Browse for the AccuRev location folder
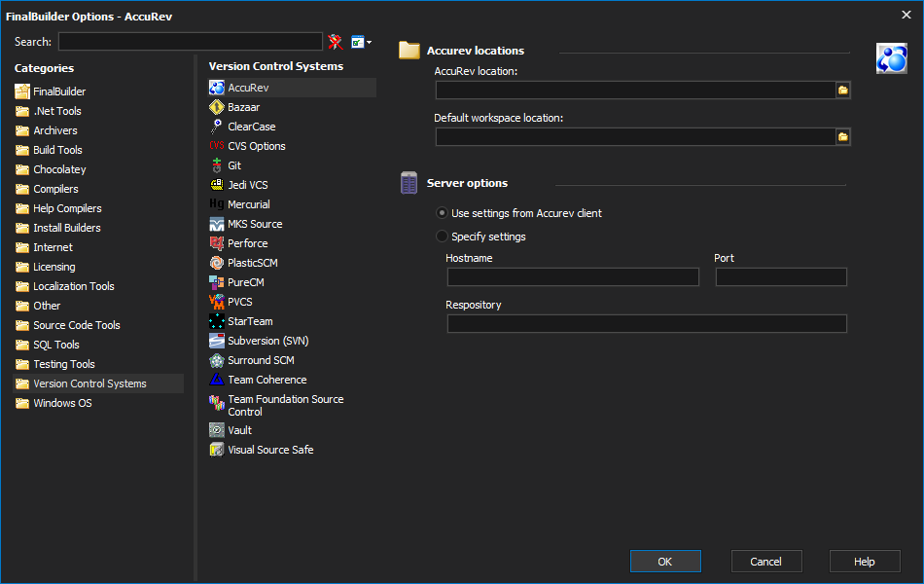Image resolution: width=924 pixels, height=584 pixels. click(843, 91)
